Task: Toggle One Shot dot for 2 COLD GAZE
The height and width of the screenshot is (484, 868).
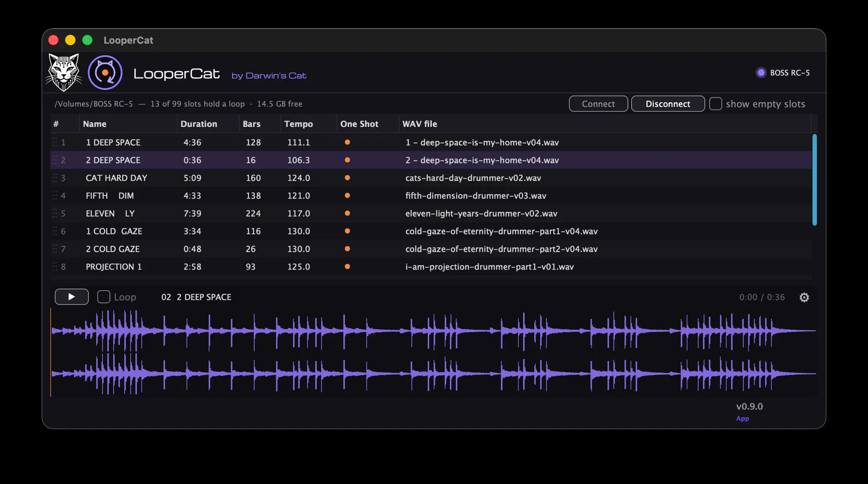Action: (347, 249)
